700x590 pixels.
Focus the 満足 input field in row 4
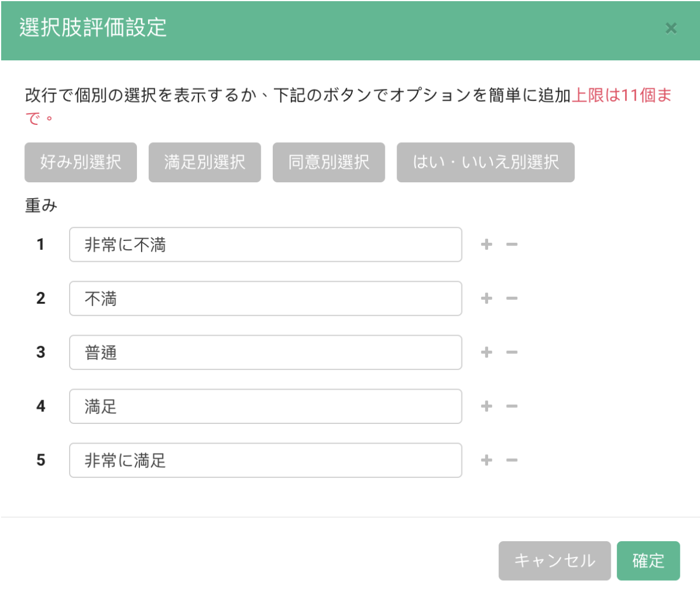click(x=266, y=406)
